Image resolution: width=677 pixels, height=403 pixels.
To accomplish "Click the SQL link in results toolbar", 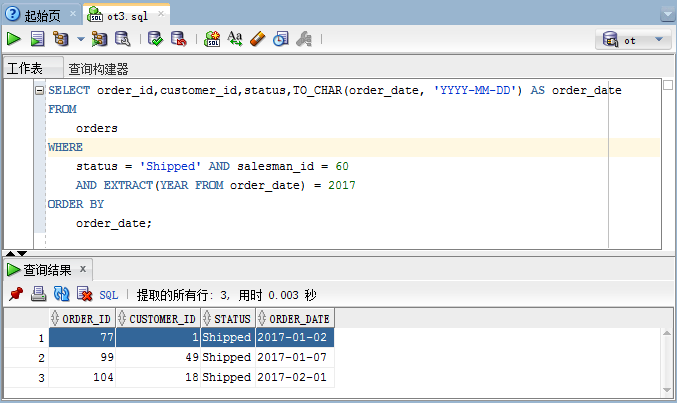I will point(109,295).
